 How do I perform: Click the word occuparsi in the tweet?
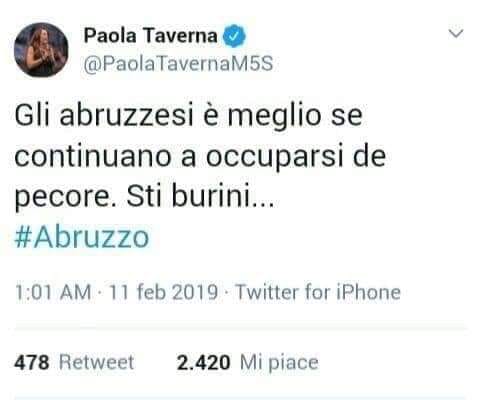pos(275,158)
